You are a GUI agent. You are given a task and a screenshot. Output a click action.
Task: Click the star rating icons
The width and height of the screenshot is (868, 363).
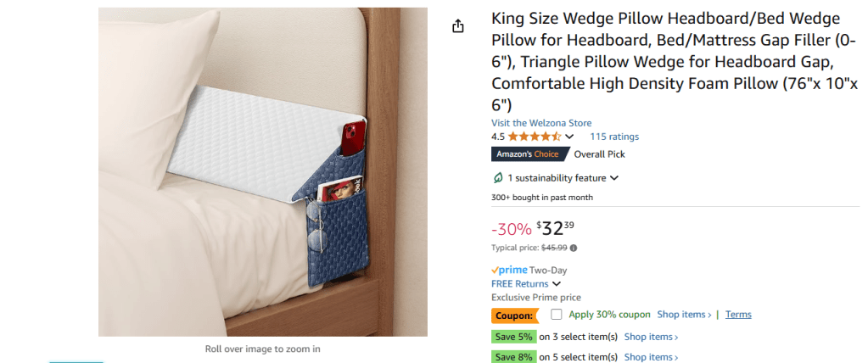click(534, 137)
